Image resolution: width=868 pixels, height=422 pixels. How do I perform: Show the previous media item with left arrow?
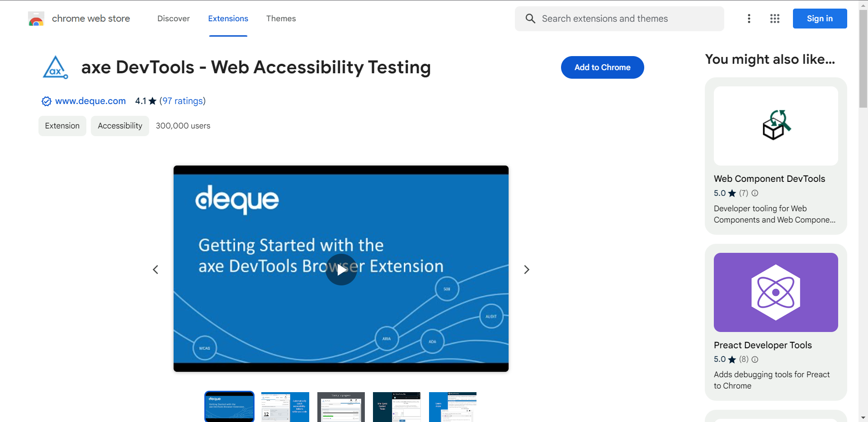point(156,269)
